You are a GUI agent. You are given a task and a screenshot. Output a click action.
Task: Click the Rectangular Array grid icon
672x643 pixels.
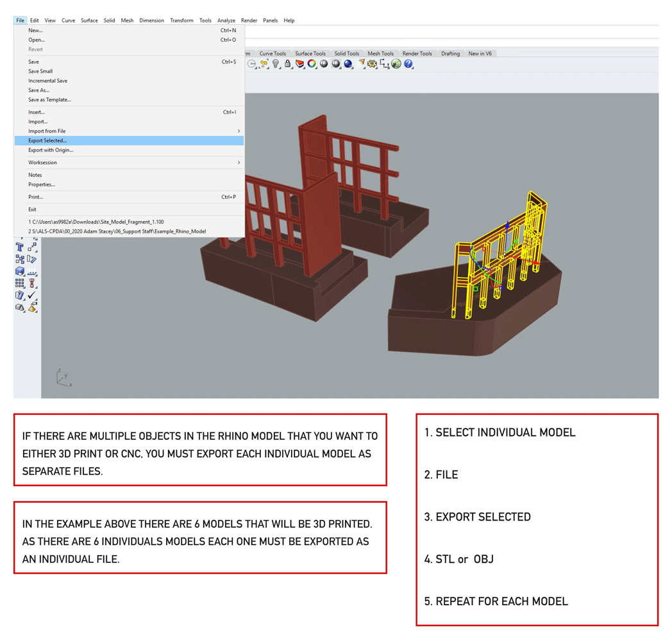19,283
